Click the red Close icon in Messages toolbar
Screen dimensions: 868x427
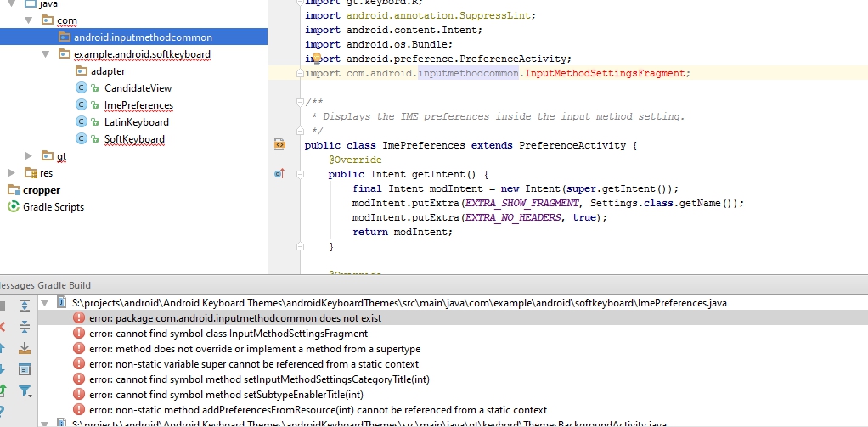[3, 326]
